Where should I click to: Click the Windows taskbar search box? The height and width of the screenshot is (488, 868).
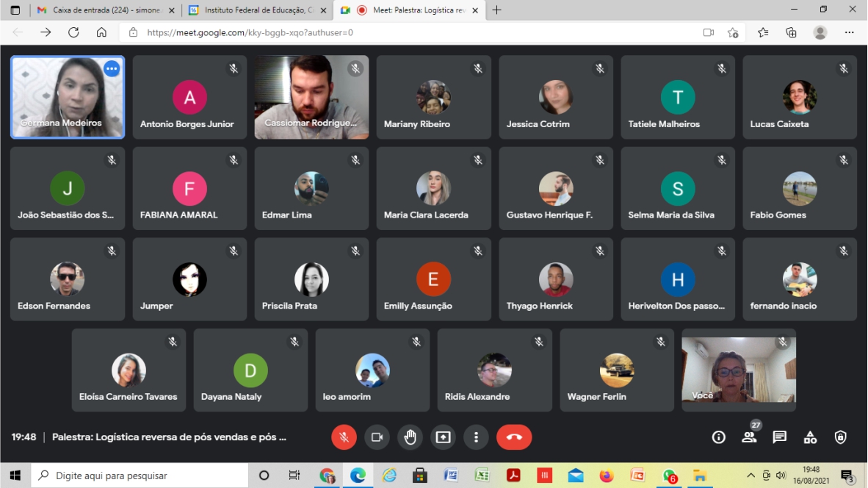click(x=141, y=476)
